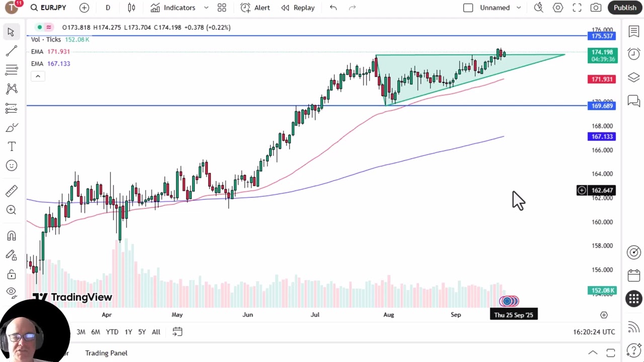Screen dimensions: 644x362
Task: Toggle visibility eye for drawings
Action: (x=11, y=292)
